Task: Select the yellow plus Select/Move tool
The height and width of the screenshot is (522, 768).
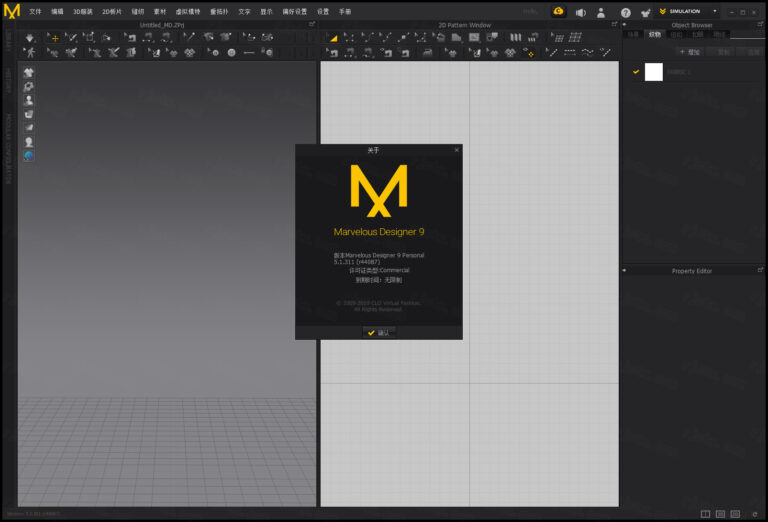Action: (53, 37)
